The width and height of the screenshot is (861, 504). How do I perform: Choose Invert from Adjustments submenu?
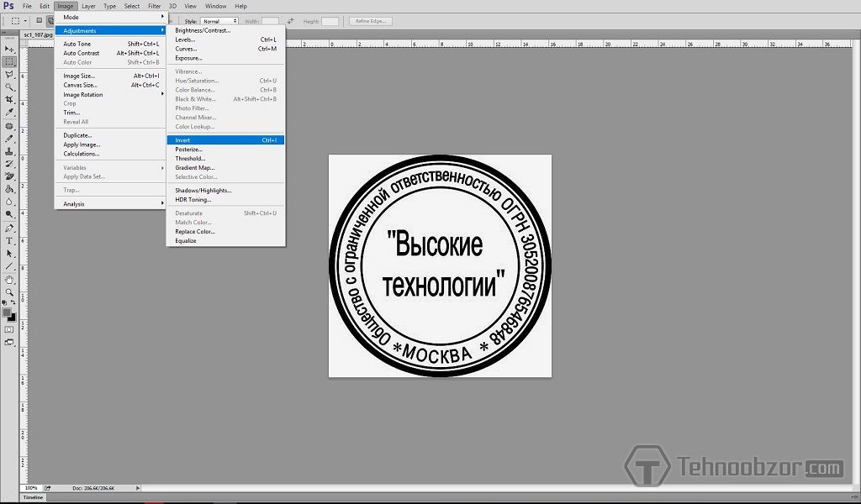(x=225, y=139)
